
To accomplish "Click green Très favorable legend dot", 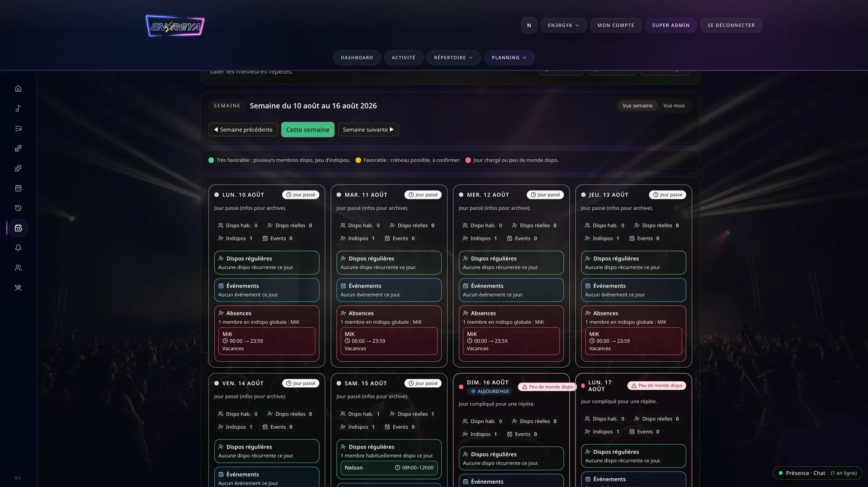I will coord(211,160).
